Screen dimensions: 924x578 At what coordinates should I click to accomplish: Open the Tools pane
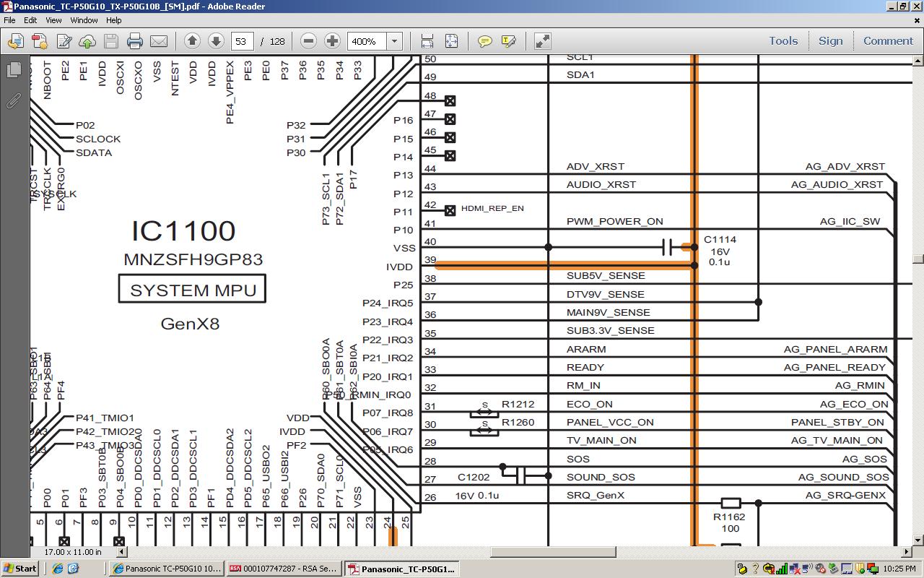point(783,41)
